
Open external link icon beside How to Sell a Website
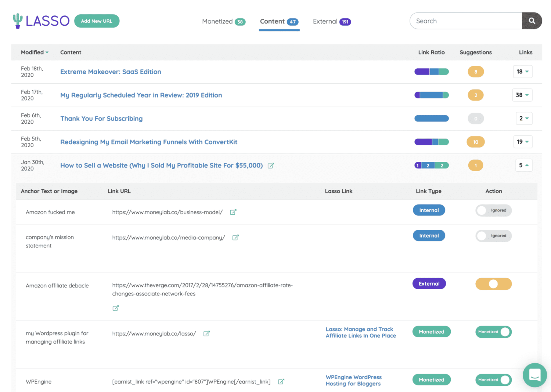pyautogui.click(x=271, y=166)
